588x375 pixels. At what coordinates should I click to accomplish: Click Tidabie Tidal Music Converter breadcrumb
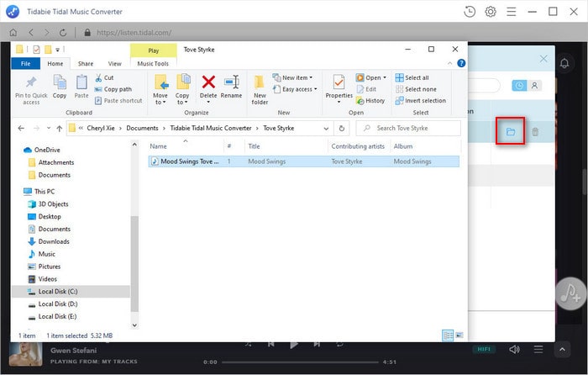coord(211,128)
